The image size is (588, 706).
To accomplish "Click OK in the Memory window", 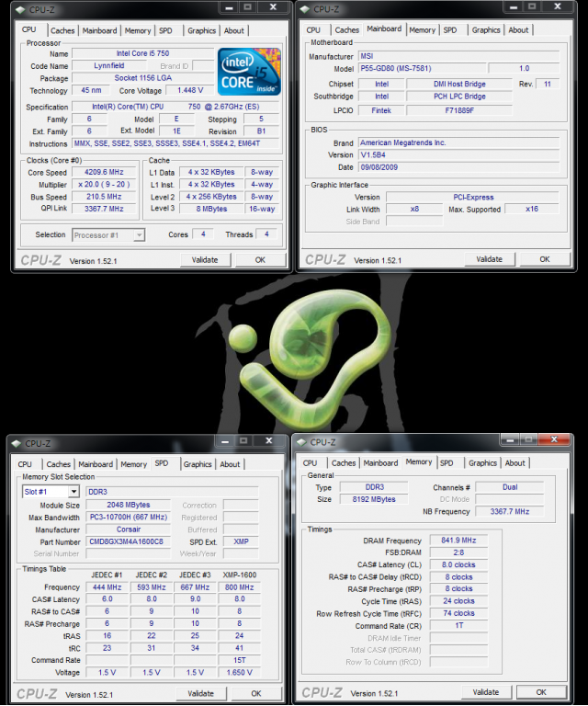I will click(x=541, y=692).
